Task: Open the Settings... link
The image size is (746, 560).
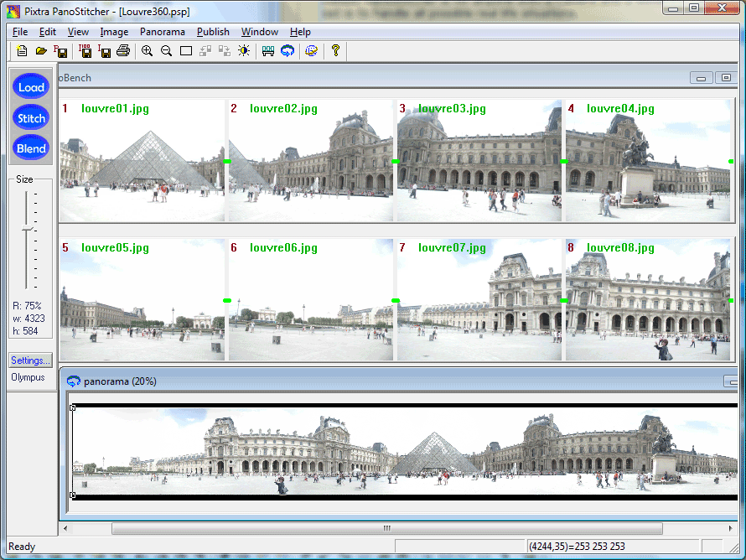Action: 30,360
